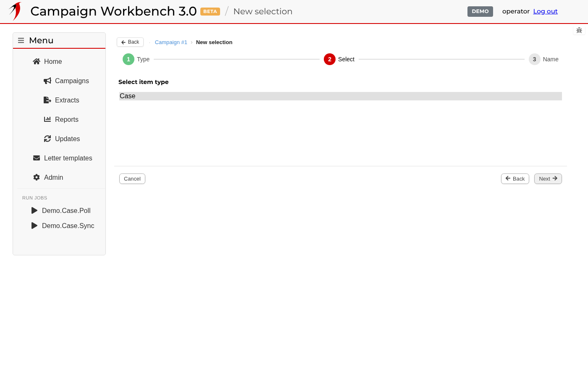
Task: Open Campaigns in sidebar menu
Action: [72, 81]
